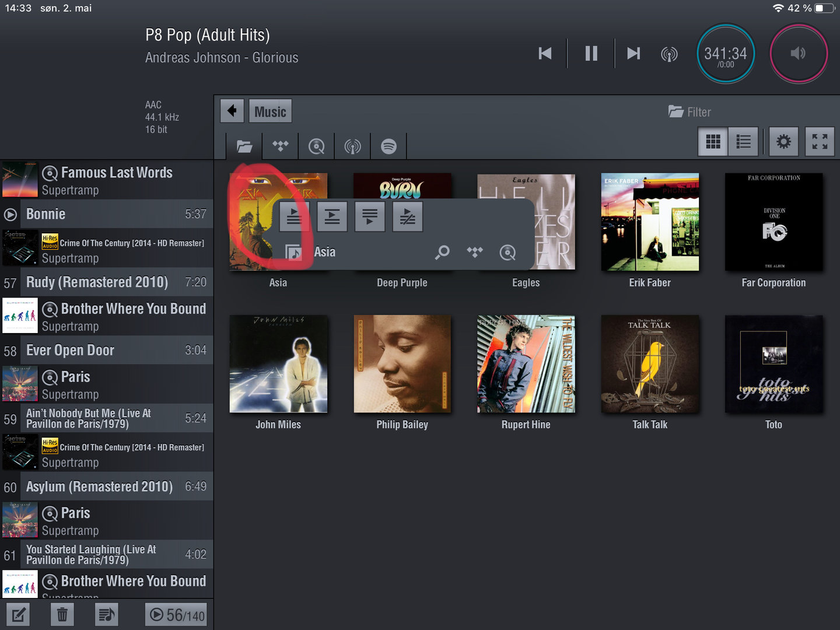The image size is (840, 630).
Task: Switch to the Qobuz source tab
Action: coord(317,146)
